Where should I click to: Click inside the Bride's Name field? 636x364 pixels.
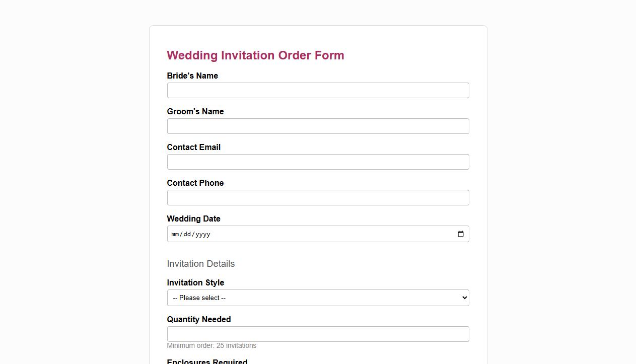[317, 90]
